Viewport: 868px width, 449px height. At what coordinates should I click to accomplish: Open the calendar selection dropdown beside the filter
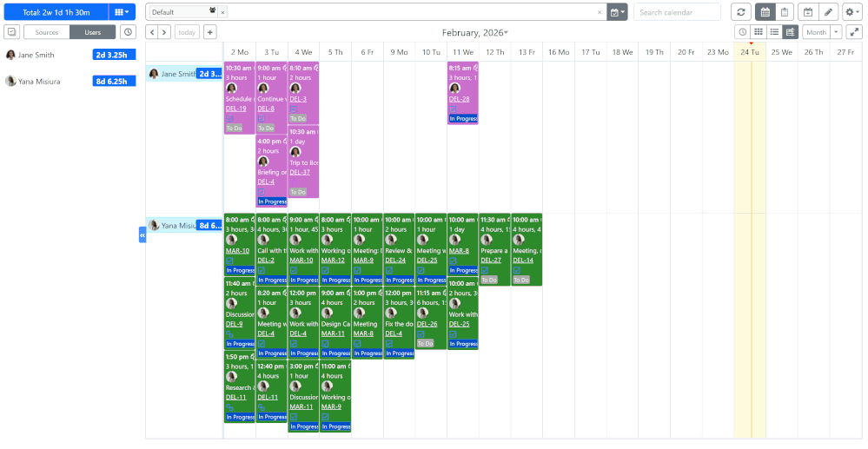617,12
